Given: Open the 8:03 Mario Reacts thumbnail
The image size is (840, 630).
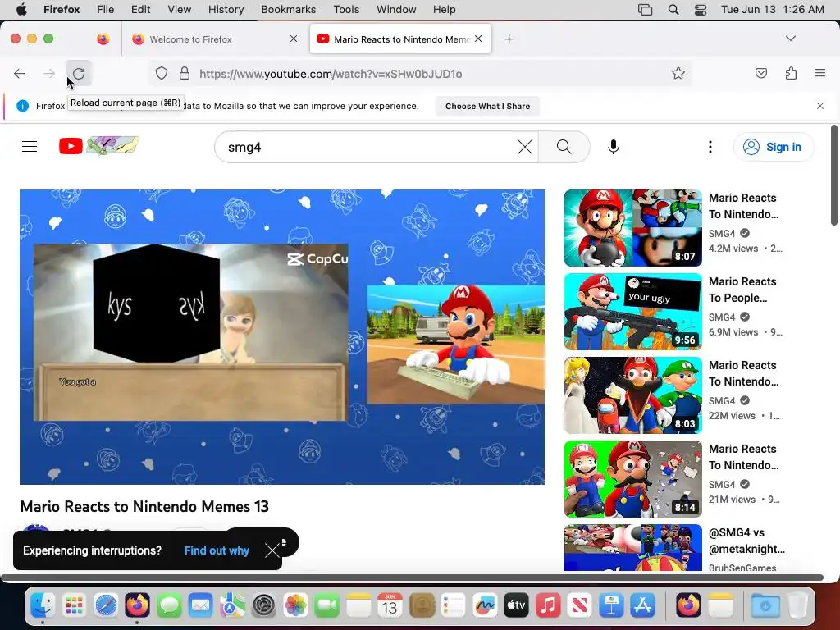Looking at the screenshot, I should click(x=633, y=395).
